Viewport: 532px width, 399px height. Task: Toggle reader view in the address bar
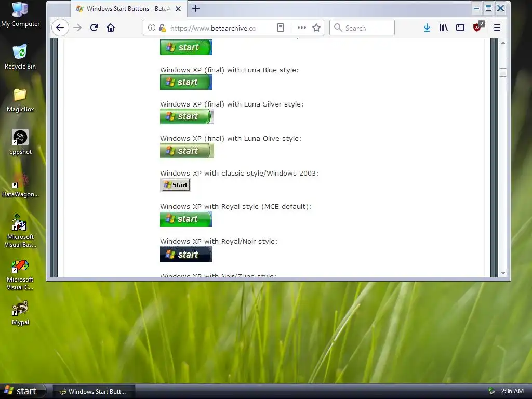point(280,28)
